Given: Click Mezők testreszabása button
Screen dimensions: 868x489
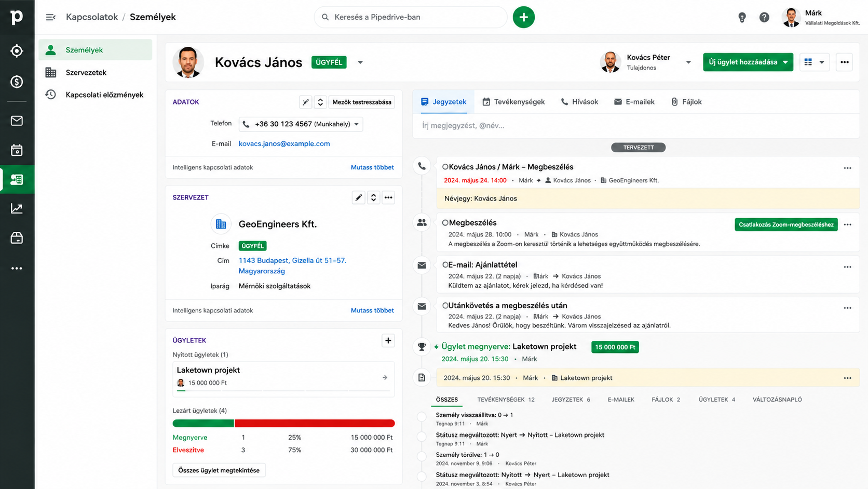Looking at the screenshot, I should [x=362, y=102].
